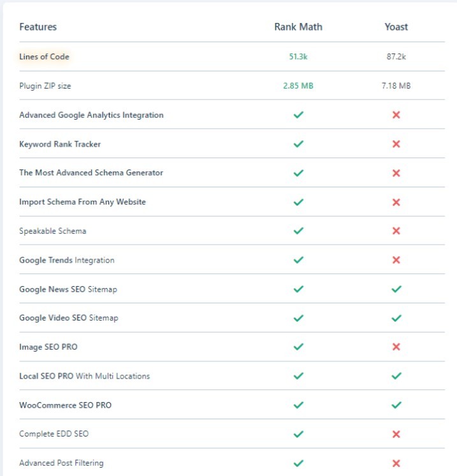Click the Advanced Post Filtering feature text
This screenshot has height=476, width=457.
click(61, 463)
